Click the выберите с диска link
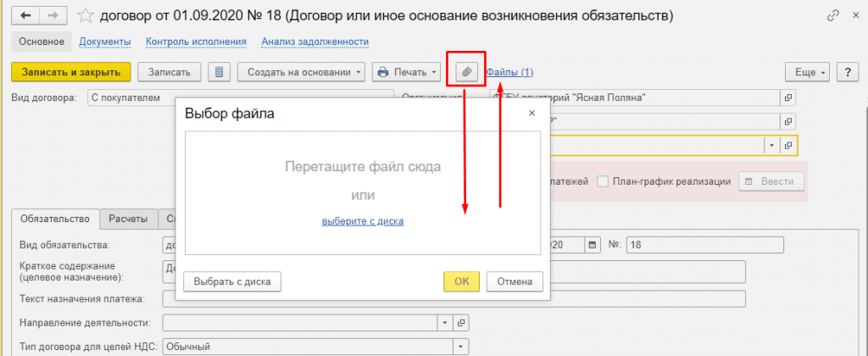Image resolution: width=868 pixels, height=356 pixels. (362, 221)
